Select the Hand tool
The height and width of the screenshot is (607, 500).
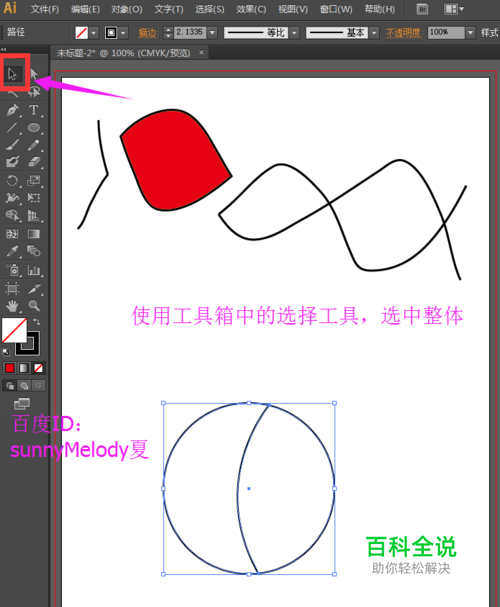pyautogui.click(x=12, y=306)
